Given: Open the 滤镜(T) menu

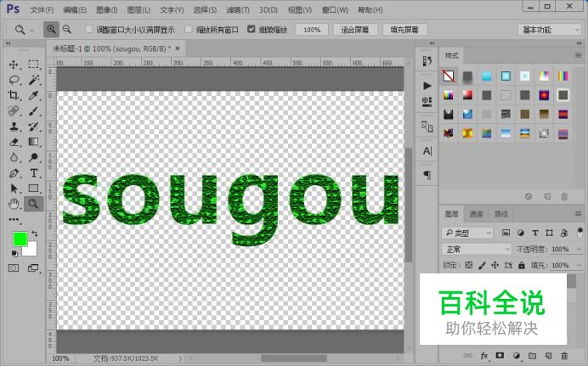Looking at the screenshot, I should tap(238, 10).
